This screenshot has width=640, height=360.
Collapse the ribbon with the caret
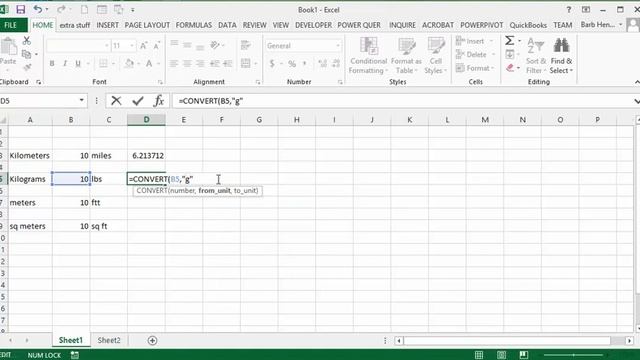point(637,82)
